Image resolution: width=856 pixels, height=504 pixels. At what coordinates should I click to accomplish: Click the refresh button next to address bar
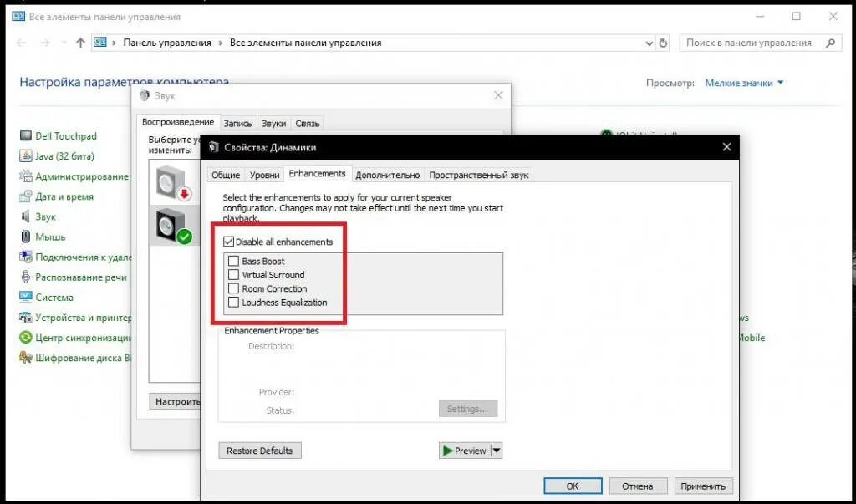coord(663,43)
